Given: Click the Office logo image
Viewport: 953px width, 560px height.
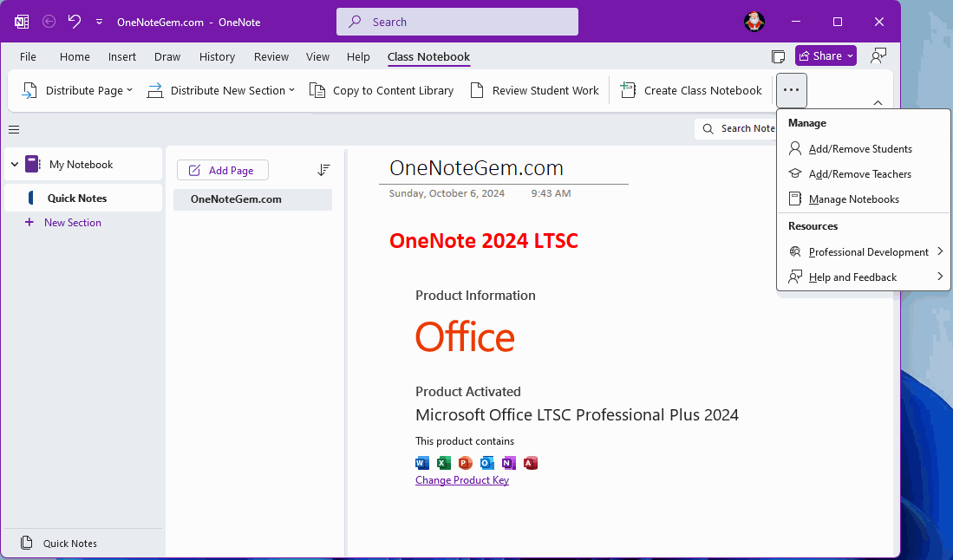Looking at the screenshot, I should [x=465, y=337].
